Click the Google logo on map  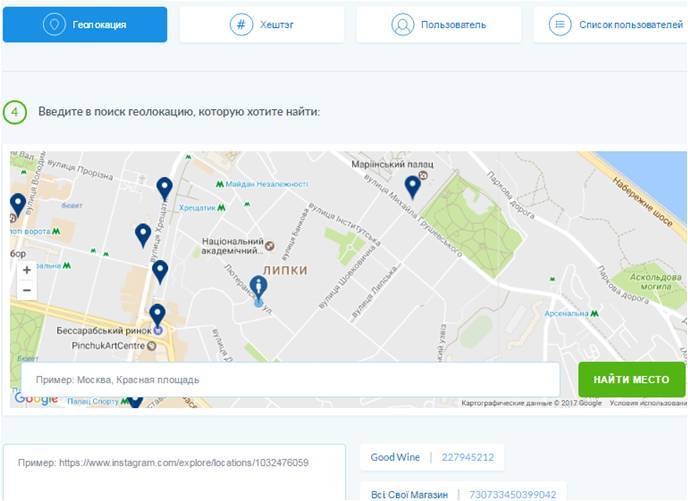36,399
